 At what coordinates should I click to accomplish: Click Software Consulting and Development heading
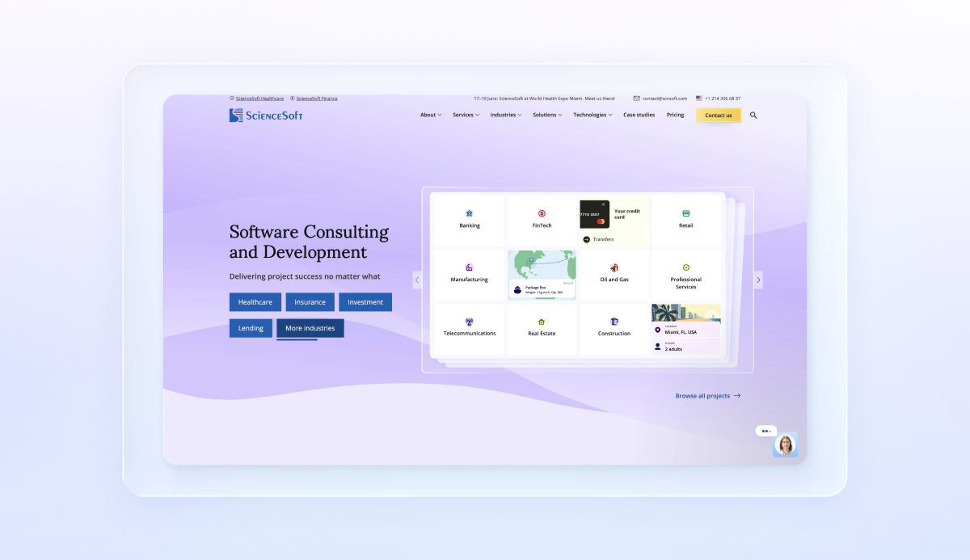309,242
